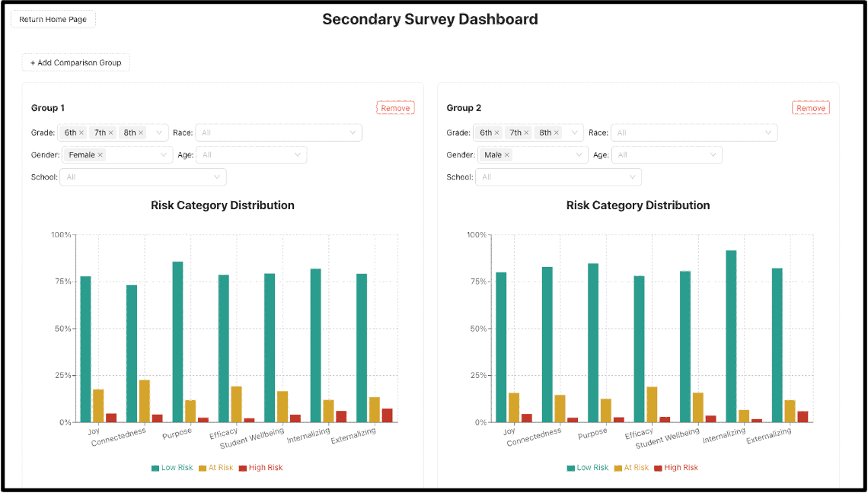Remove the 6th grade tag in Group 1
The image size is (868, 493).
pyautogui.click(x=81, y=133)
